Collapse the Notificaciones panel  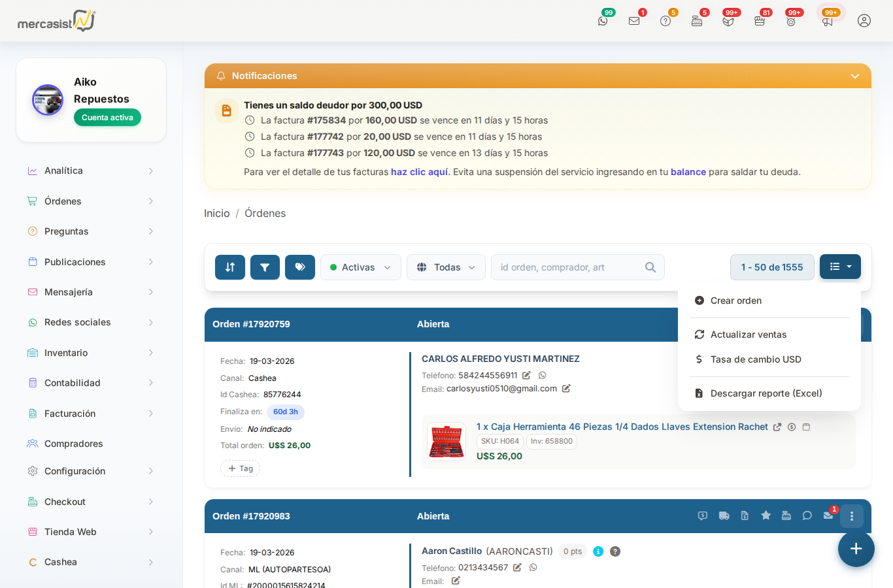click(855, 76)
